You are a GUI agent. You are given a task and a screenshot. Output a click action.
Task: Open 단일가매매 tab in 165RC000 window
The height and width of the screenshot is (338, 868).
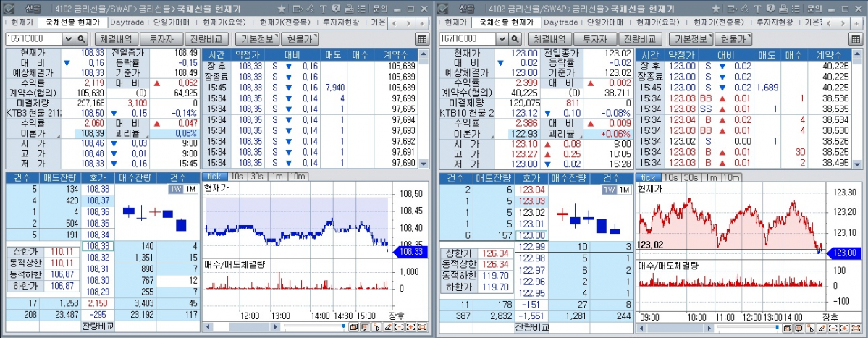click(x=171, y=22)
